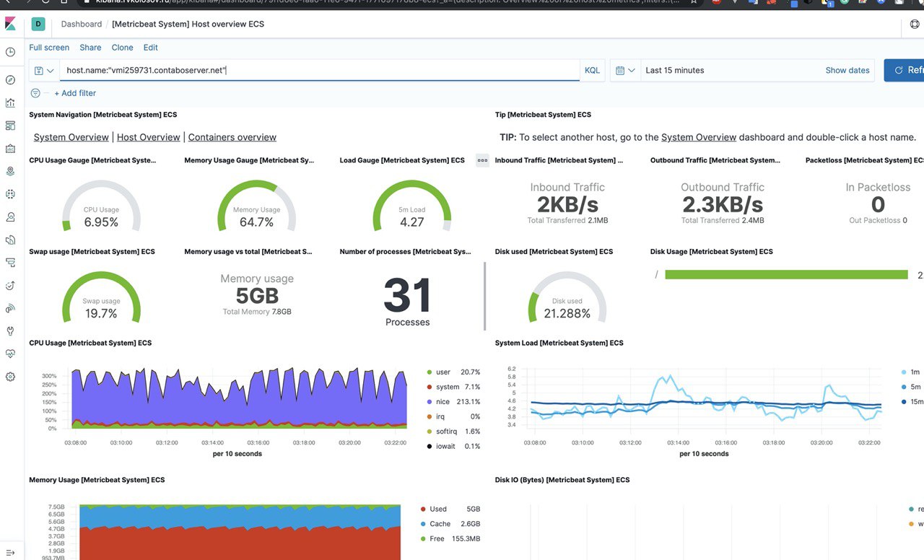
Task: Click the Outbound Traffic 2.3KB/s value
Action: (723, 205)
